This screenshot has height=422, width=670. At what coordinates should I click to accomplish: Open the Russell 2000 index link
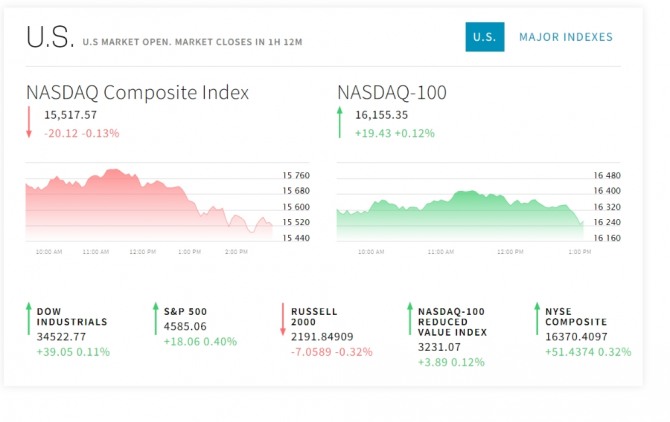click(x=314, y=317)
